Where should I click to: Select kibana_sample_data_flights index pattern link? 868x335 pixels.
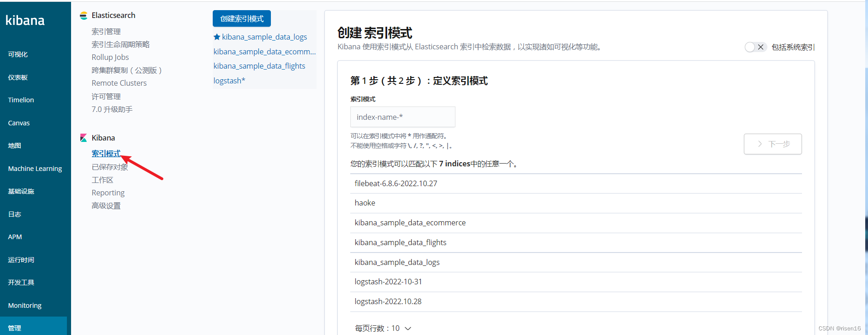(x=259, y=66)
